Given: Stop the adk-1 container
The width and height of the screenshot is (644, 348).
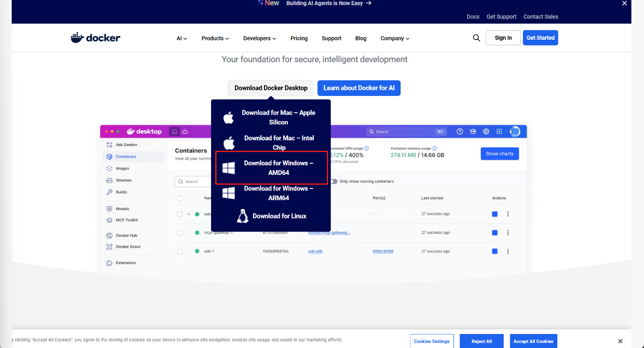Looking at the screenshot, I should point(495,251).
